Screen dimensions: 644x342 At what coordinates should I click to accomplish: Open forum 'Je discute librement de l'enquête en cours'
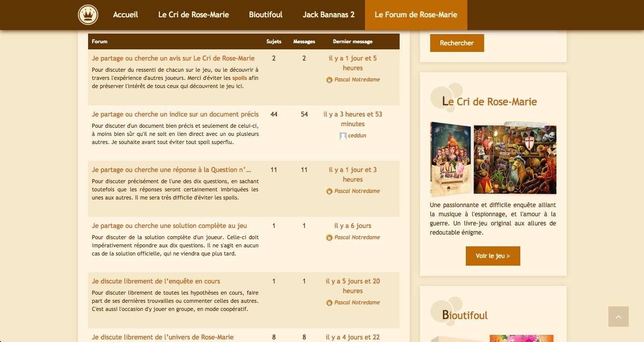coord(156,281)
